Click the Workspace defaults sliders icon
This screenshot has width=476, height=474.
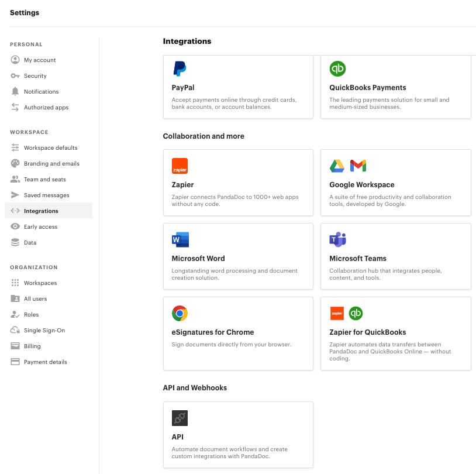pos(15,147)
